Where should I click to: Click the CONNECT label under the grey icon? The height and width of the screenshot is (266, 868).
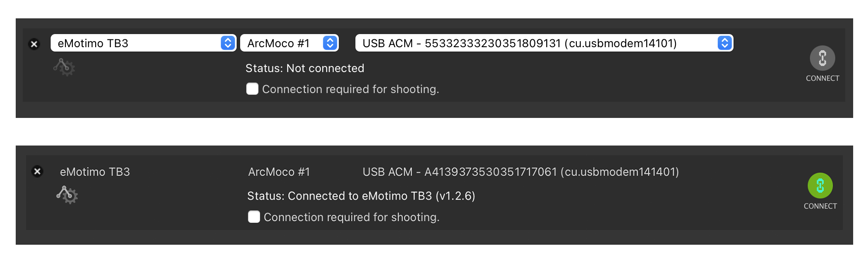pyautogui.click(x=822, y=79)
